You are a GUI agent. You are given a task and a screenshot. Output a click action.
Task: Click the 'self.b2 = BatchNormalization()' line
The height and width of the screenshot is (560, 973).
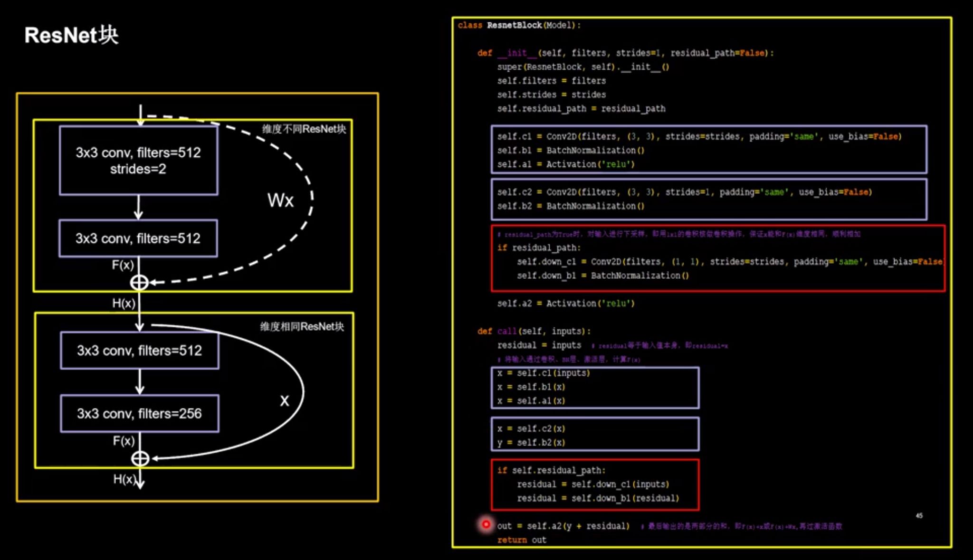[x=571, y=206]
